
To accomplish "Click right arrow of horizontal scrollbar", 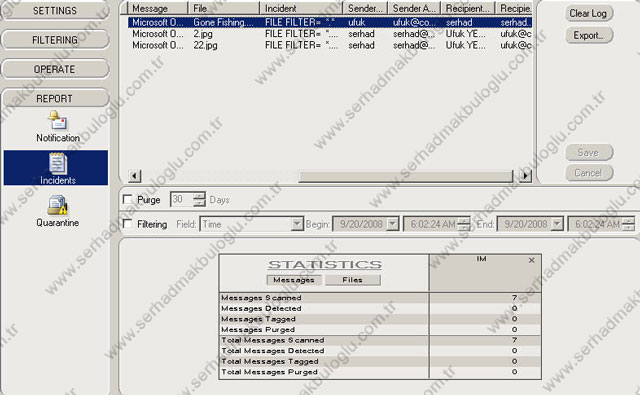I will (x=526, y=176).
